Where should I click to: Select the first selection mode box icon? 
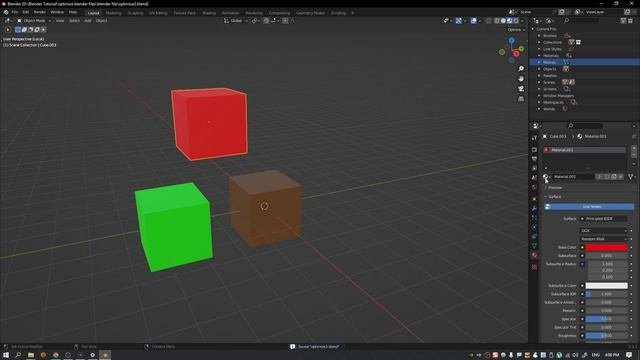coord(18,30)
